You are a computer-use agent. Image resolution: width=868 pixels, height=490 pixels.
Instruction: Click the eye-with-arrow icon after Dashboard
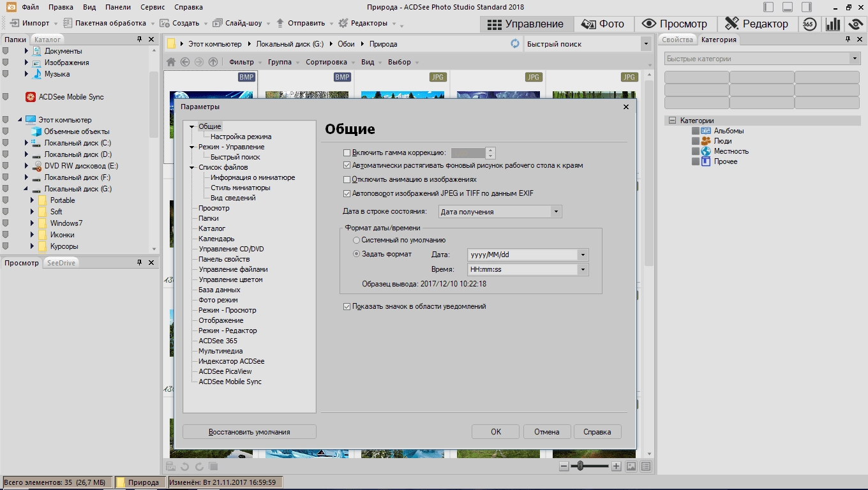(x=856, y=24)
